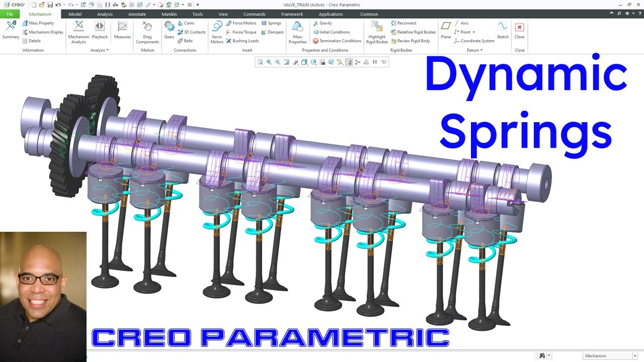Viewport: 644px width, 362px height.
Task: Launch Mechanism Analysis
Action: (x=78, y=32)
